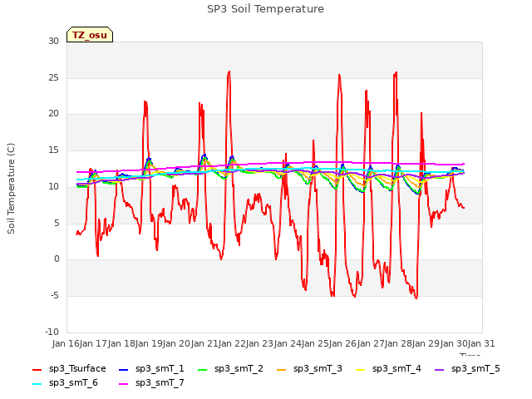This screenshot has height=399, width=532.
Task: Click the Jan 22 x-axis tick label
Action: pos(232,343)
